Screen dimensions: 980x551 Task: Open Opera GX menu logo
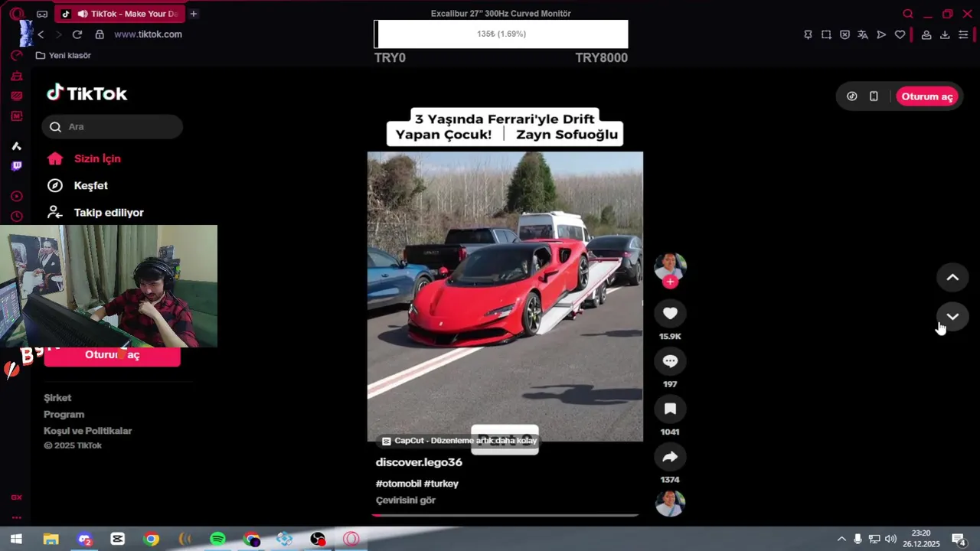pyautogui.click(x=17, y=14)
